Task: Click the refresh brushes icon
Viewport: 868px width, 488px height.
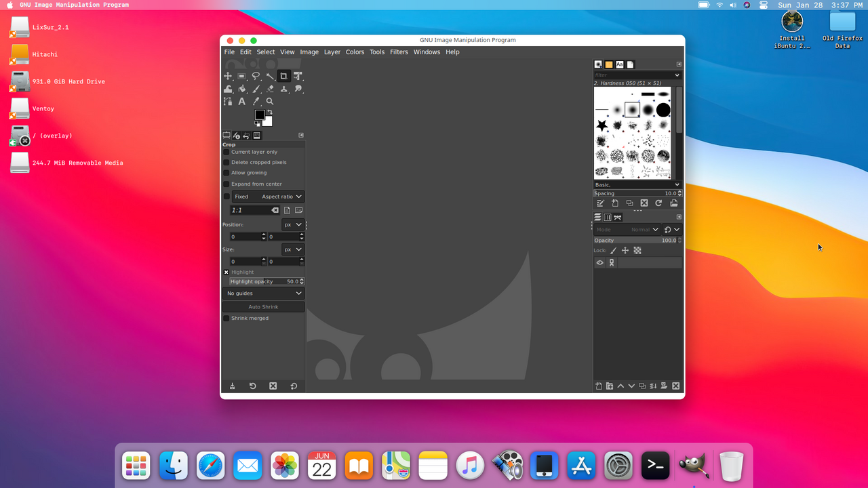Action: point(658,203)
